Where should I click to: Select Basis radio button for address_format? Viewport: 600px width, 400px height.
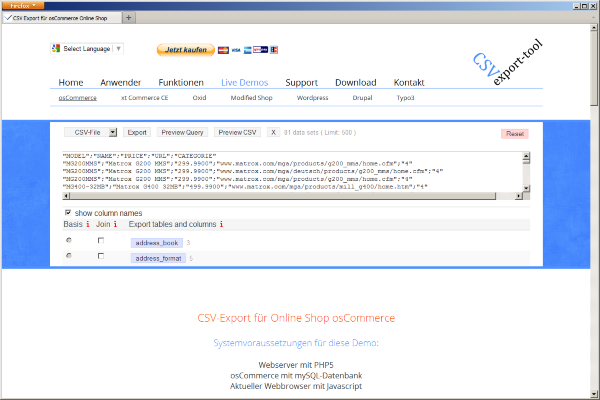tap(68, 255)
